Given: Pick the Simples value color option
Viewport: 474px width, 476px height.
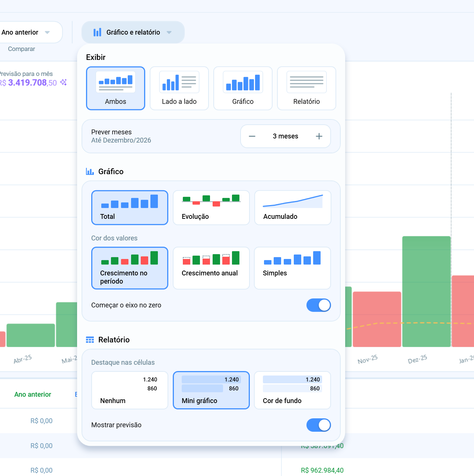Looking at the screenshot, I should [x=293, y=268].
